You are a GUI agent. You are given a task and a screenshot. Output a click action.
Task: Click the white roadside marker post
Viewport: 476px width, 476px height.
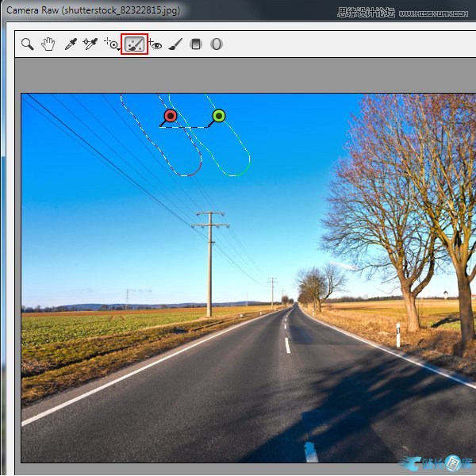397,335
